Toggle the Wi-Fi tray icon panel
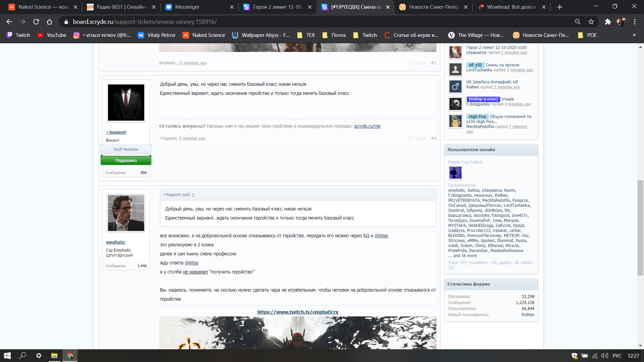Viewport: 644px width, 362px height. coord(595,356)
